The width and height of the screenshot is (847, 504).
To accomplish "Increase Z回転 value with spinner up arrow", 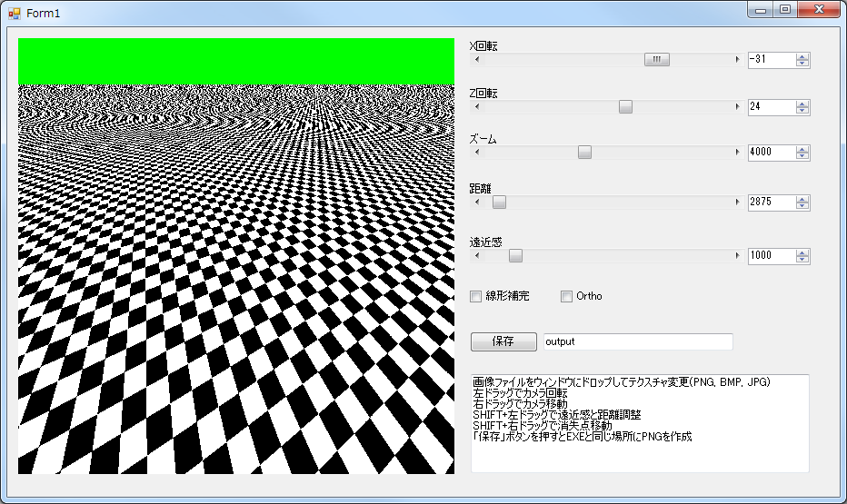I will point(802,104).
